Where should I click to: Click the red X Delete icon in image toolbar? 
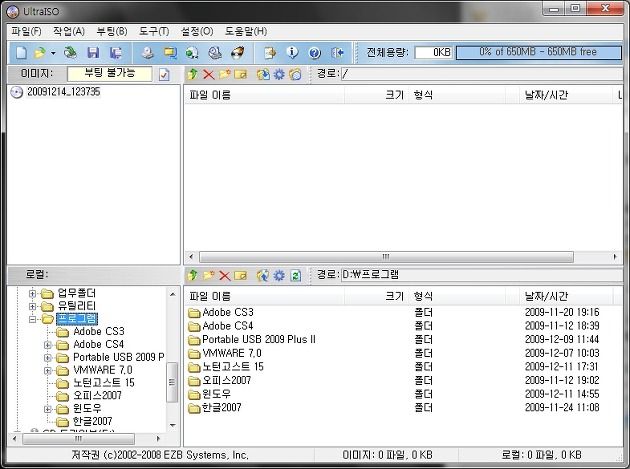click(209, 74)
